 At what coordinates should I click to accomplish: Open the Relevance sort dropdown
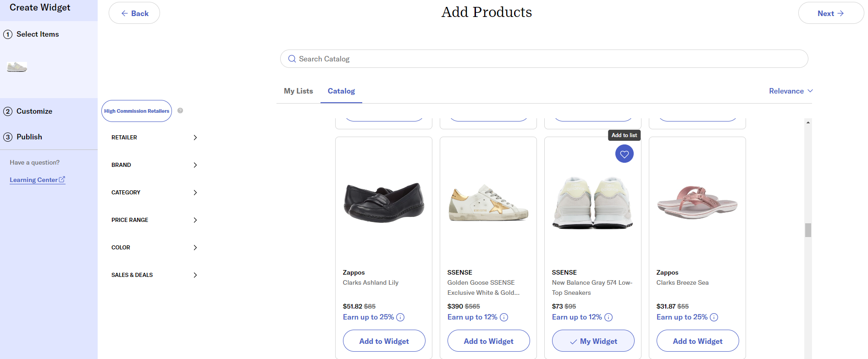tap(791, 91)
